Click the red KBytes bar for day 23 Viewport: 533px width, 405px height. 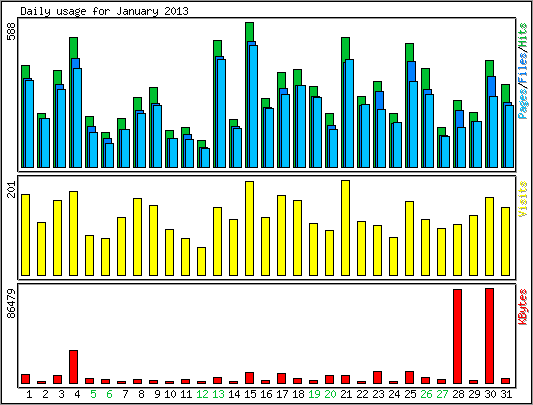coord(377,377)
